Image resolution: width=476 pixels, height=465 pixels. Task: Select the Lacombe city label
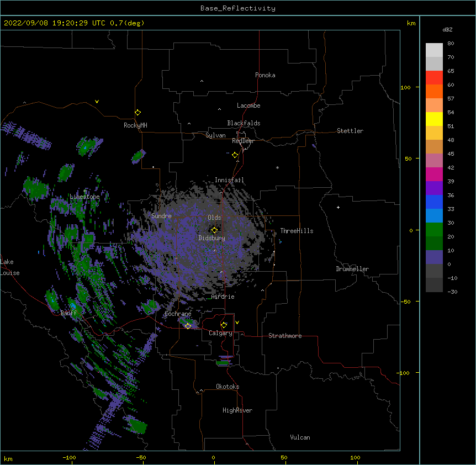point(248,105)
